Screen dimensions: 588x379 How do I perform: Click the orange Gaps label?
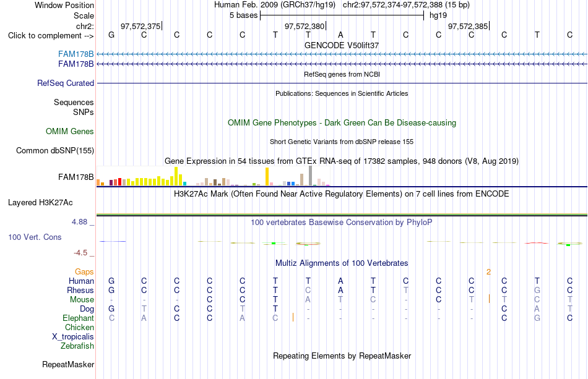(84, 271)
